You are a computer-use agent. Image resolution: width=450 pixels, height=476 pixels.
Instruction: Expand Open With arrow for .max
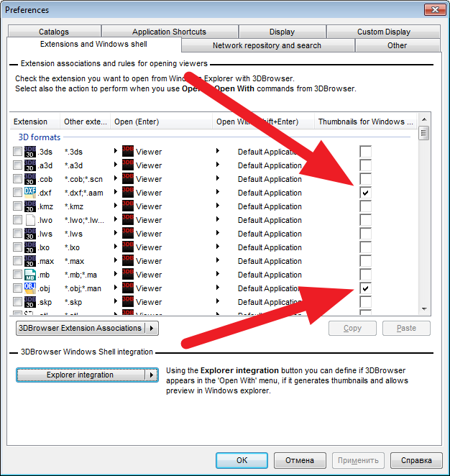click(218, 260)
